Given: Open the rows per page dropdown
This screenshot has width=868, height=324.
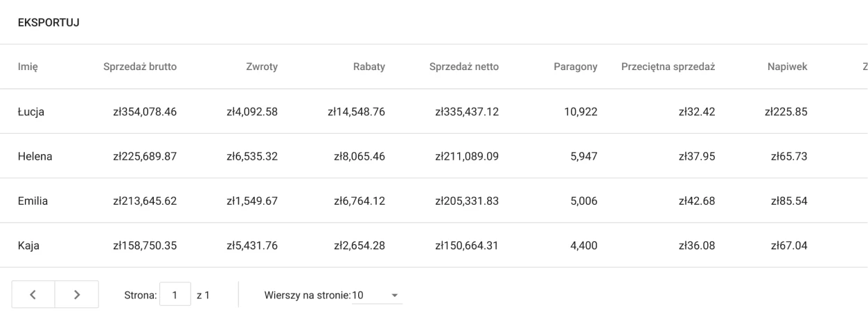Looking at the screenshot, I should (x=377, y=296).
